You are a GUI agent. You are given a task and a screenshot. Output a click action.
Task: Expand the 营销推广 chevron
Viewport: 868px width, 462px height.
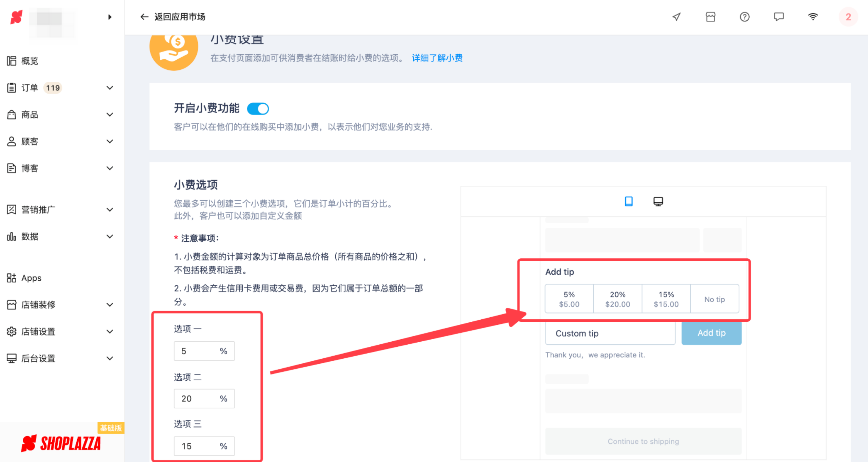click(x=110, y=209)
